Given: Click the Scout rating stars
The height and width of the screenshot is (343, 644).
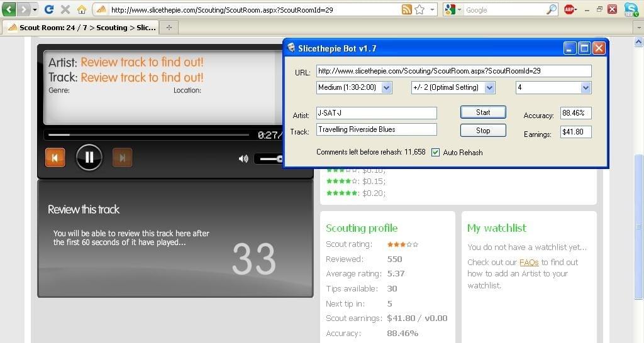Looking at the screenshot, I should tap(402, 244).
